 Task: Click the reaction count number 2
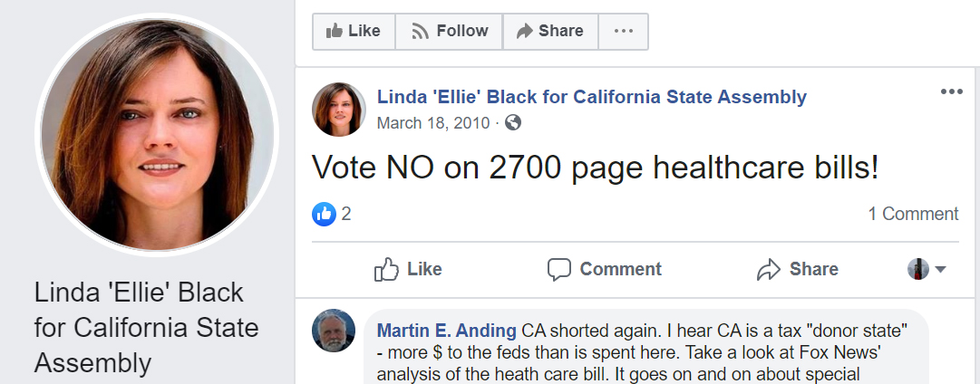[x=346, y=214]
